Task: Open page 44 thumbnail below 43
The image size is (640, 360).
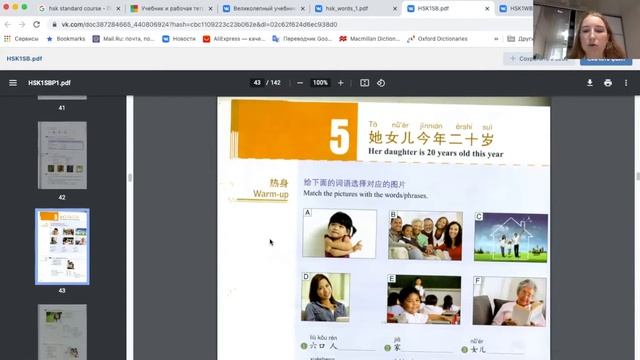Action: point(62,331)
